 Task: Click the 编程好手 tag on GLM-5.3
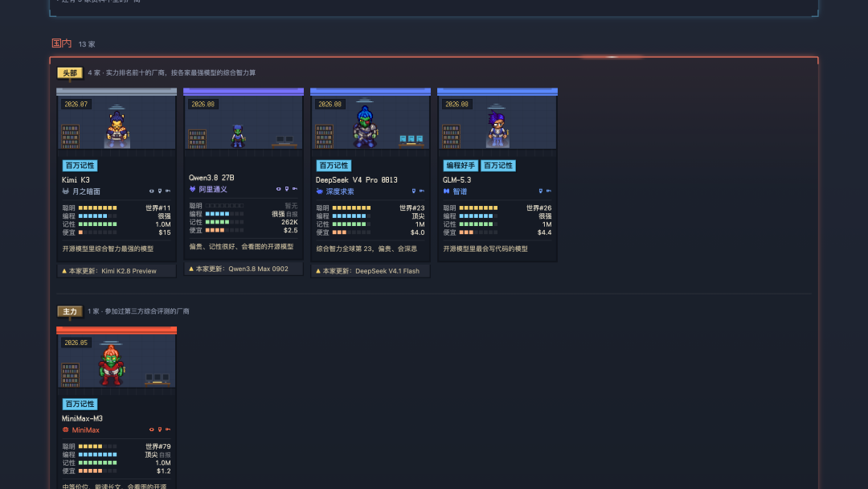460,166
